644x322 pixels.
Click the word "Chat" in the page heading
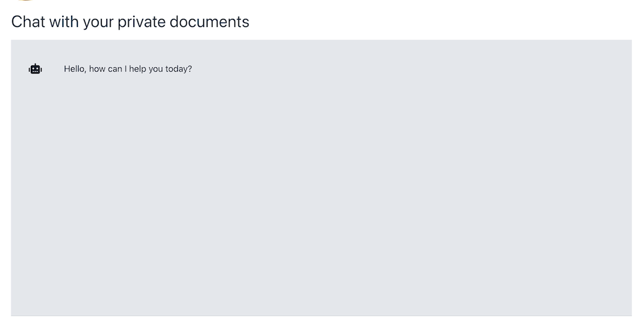pos(28,22)
